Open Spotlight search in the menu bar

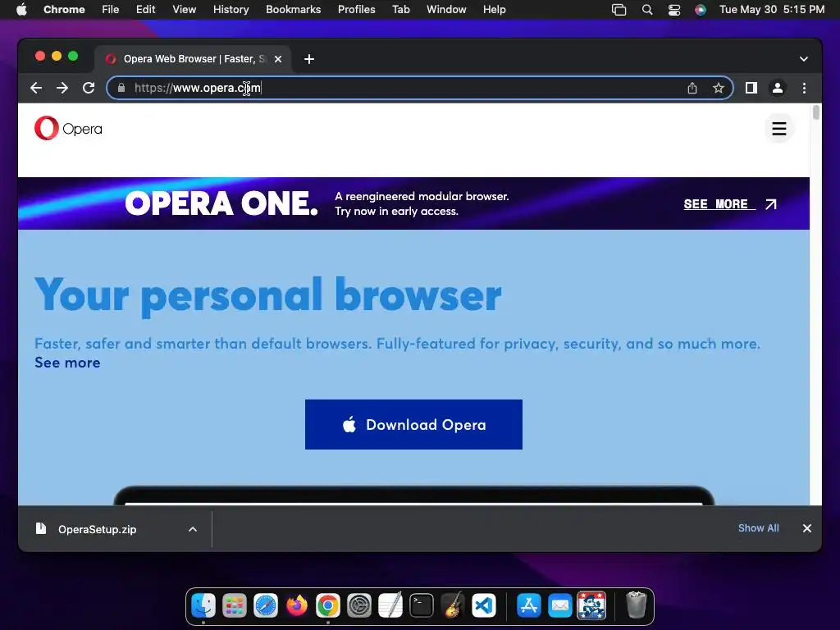click(647, 10)
